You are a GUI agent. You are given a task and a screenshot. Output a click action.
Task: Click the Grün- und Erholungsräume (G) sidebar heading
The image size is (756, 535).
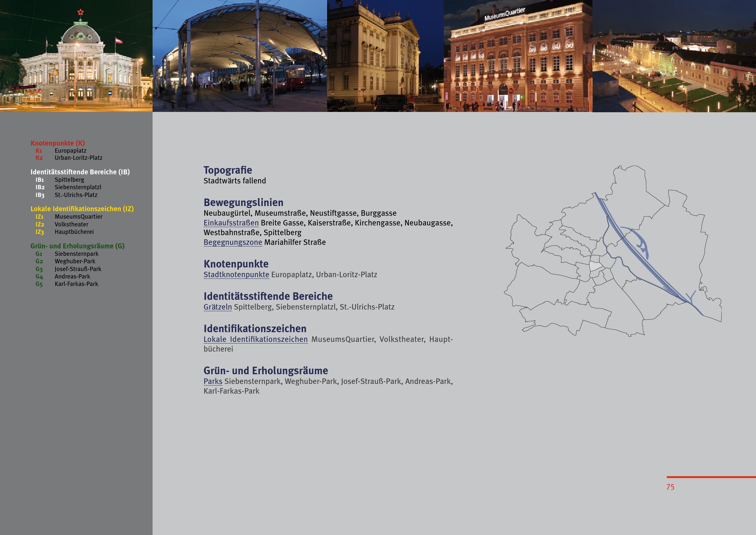[77, 246]
